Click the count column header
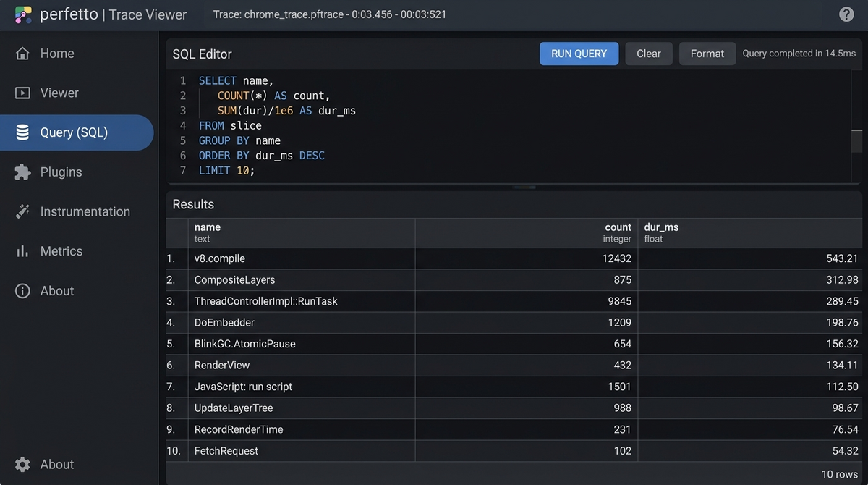868x485 pixels. click(x=527, y=233)
